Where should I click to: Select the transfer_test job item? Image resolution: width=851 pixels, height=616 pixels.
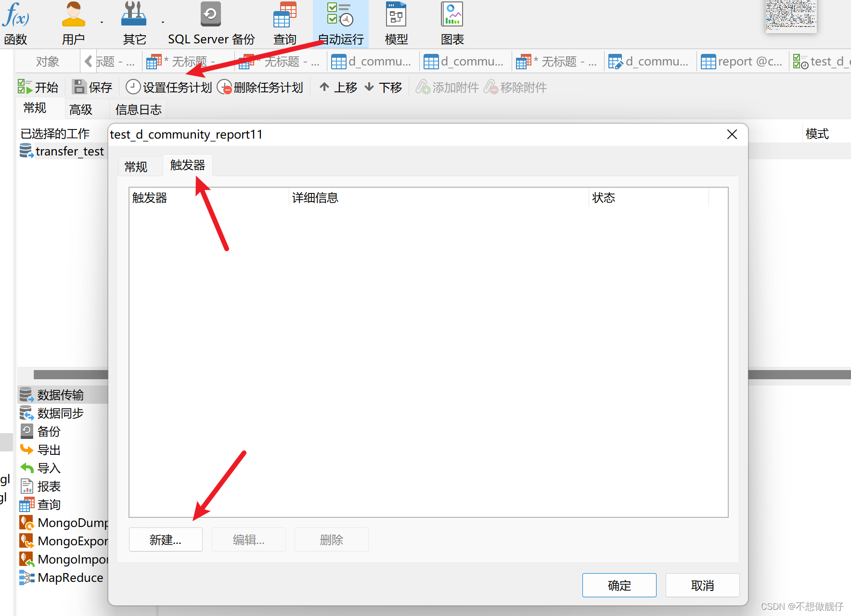[63, 151]
